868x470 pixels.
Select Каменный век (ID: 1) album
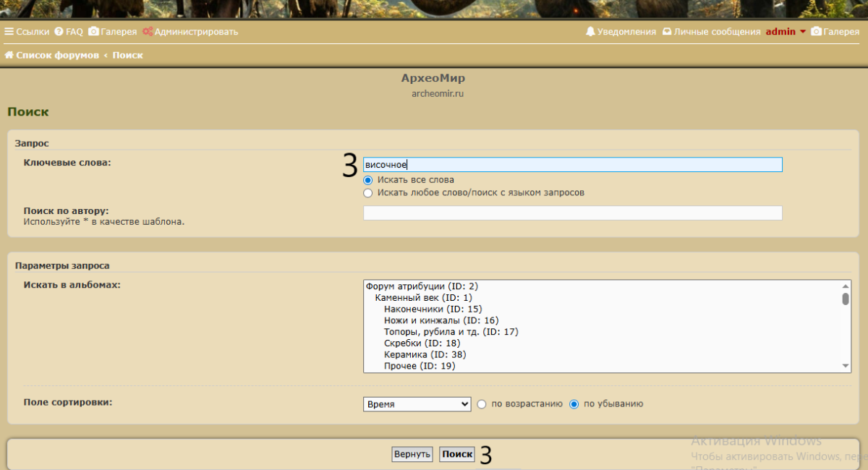click(423, 297)
